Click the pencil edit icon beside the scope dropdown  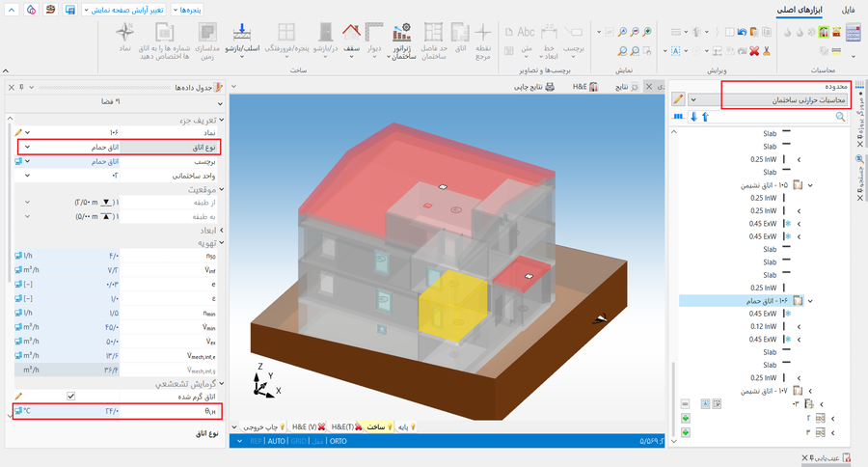(x=678, y=99)
